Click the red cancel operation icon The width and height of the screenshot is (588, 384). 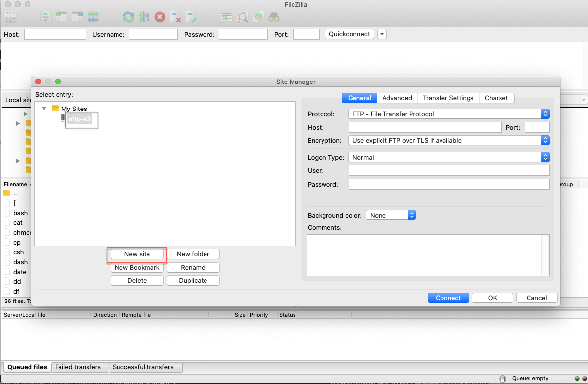click(160, 17)
